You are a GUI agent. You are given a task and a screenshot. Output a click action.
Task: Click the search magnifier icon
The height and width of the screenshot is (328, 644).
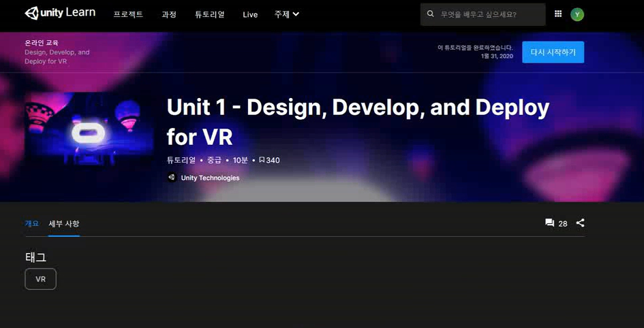point(431,14)
